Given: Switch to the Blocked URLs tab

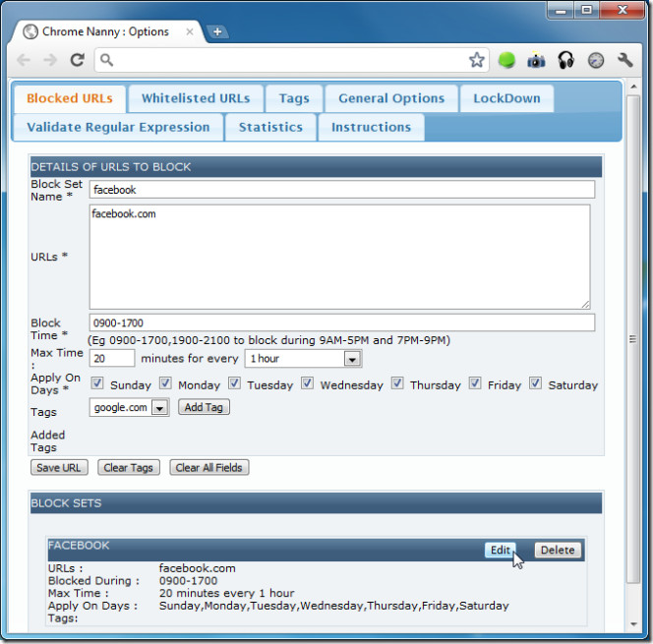Looking at the screenshot, I should (x=70, y=98).
